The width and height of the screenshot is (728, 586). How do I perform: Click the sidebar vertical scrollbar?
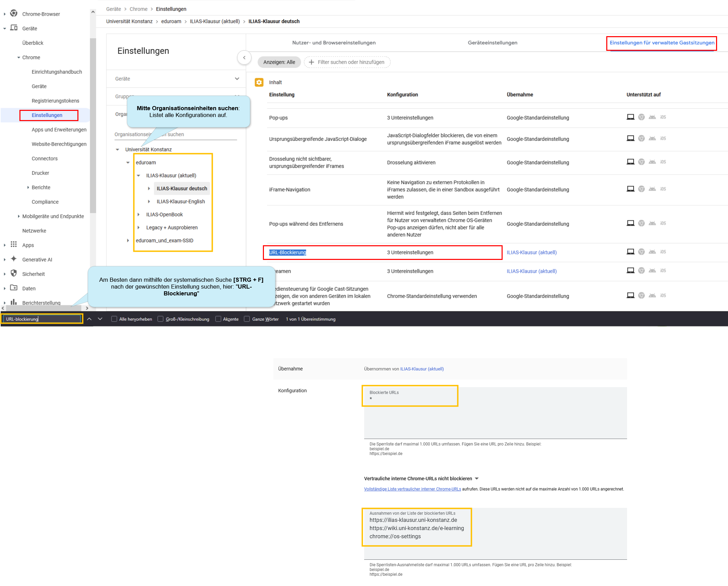[93, 125]
